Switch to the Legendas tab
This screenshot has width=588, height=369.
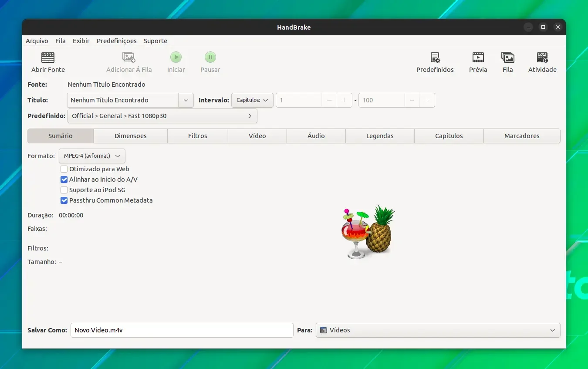pos(380,136)
